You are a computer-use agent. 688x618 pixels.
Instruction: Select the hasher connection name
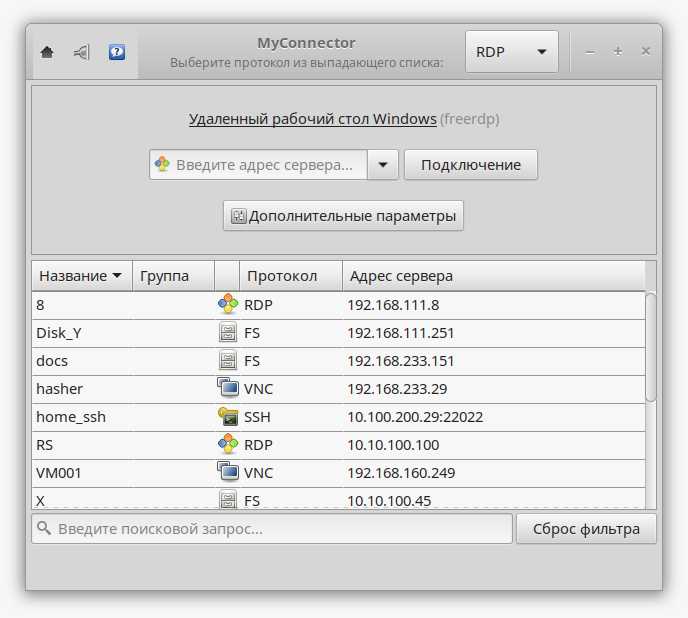(59, 389)
